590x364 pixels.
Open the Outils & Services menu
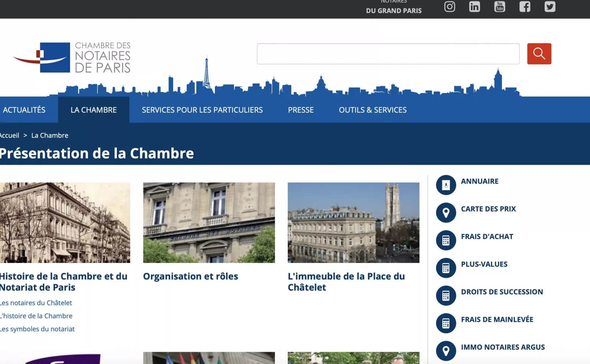click(x=372, y=110)
